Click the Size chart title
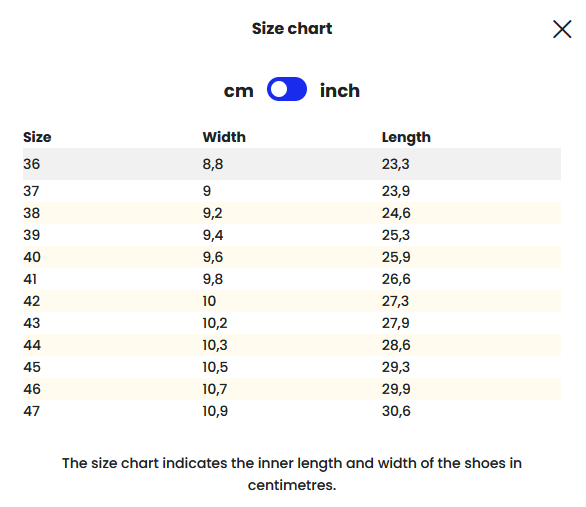Viewport: 586px width, 507px height. (x=292, y=29)
